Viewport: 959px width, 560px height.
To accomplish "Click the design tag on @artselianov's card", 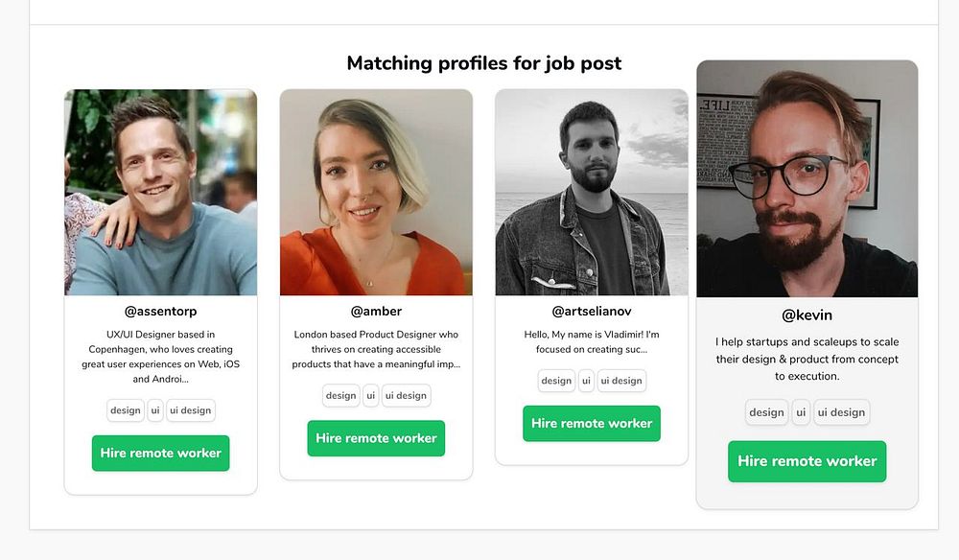I will [556, 381].
